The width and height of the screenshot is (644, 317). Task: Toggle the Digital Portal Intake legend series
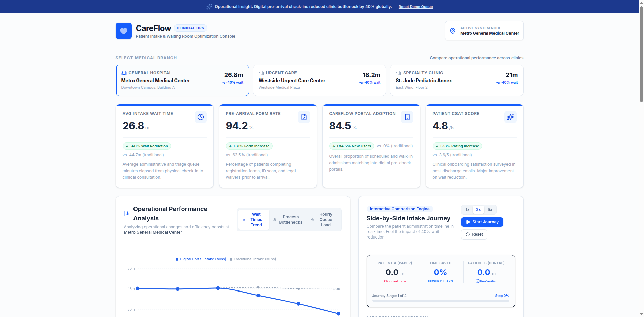pyautogui.click(x=201, y=259)
